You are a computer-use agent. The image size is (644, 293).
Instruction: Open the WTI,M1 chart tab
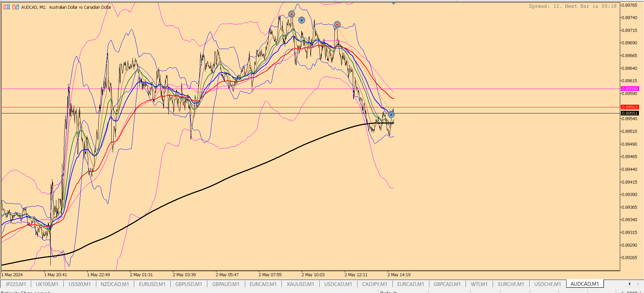click(479, 284)
